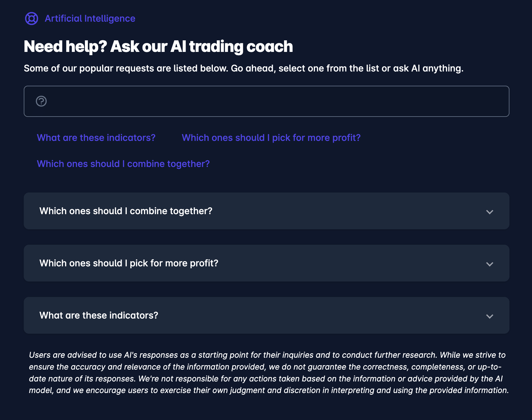This screenshot has height=420, width=532.
Task: Click the chevron on the indicators row
Action: tap(490, 316)
